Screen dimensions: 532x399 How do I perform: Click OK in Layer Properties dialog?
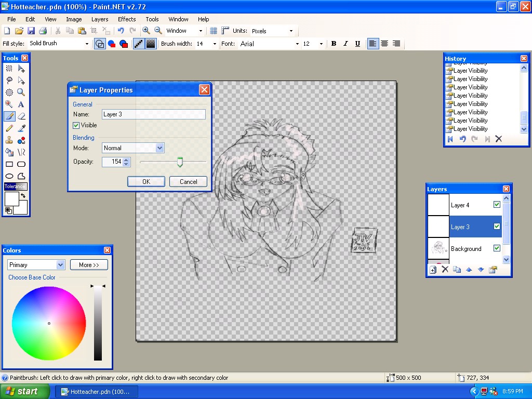click(x=146, y=181)
